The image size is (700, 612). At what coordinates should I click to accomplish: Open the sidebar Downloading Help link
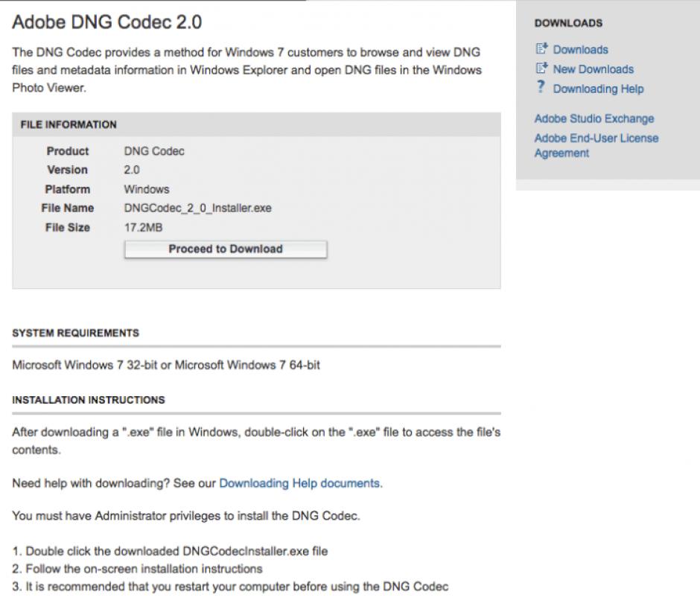(x=598, y=89)
